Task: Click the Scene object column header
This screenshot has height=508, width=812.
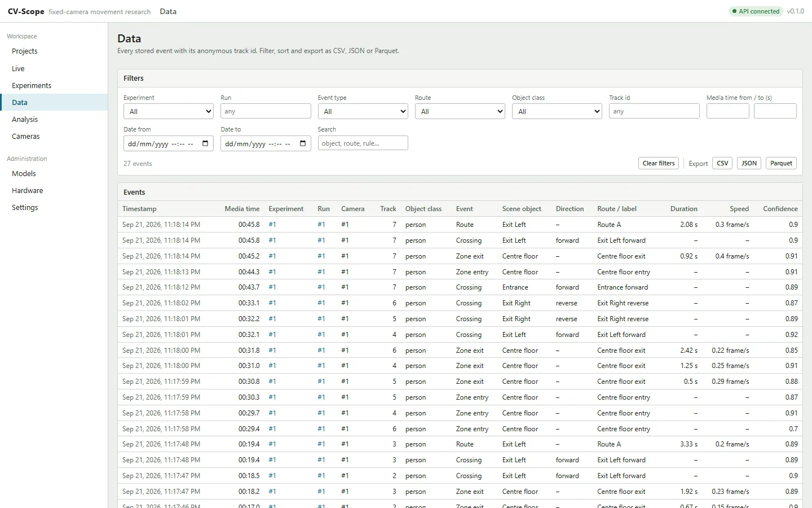Action: pos(522,209)
